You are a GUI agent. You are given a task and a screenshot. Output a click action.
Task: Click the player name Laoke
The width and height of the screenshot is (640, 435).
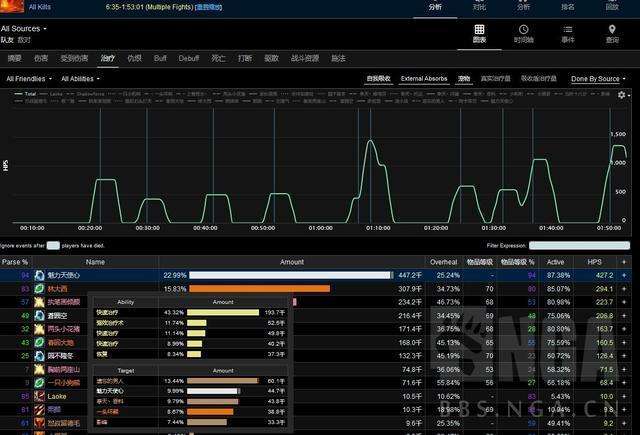58,395
